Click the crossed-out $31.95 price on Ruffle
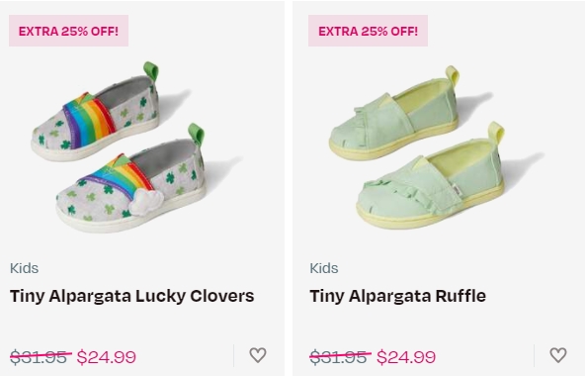This screenshot has height=376, width=588. click(x=340, y=357)
